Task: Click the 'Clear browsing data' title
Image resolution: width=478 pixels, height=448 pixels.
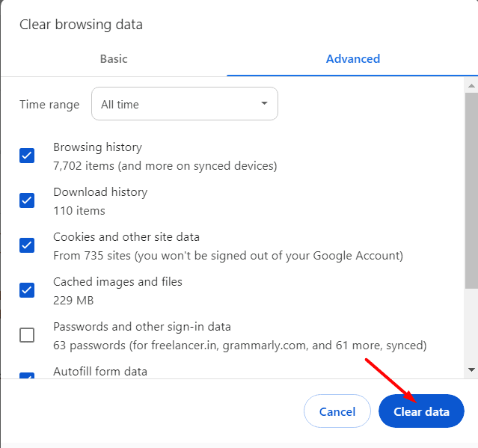Action: pos(81,25)
